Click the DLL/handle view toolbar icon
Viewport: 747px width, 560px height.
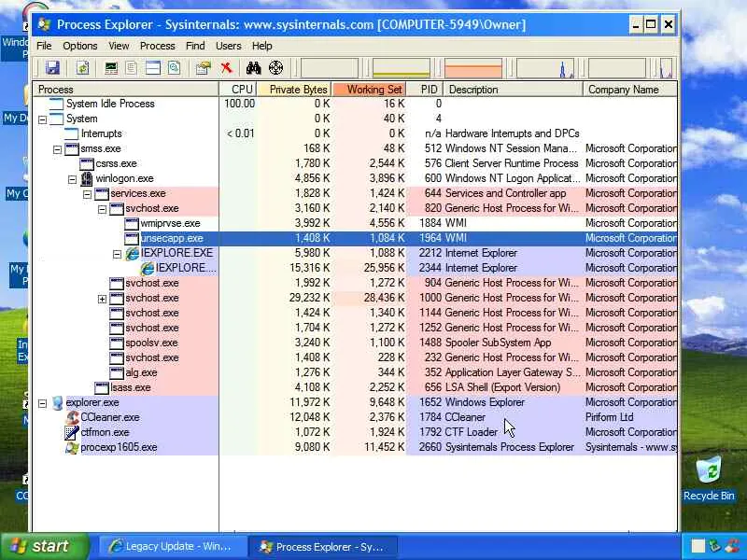click(x=174, y=68)
